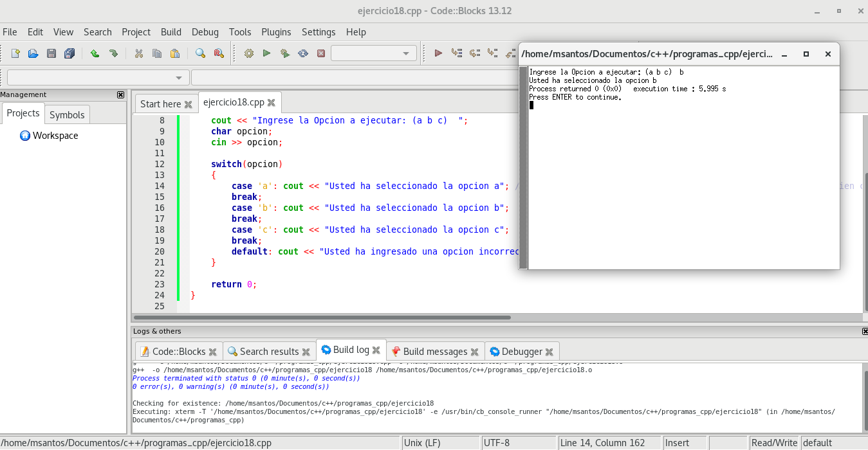Viewport: 868px width, 450px height.
Task: Open Find with the magnifier icon
Action: coord(200,53)
